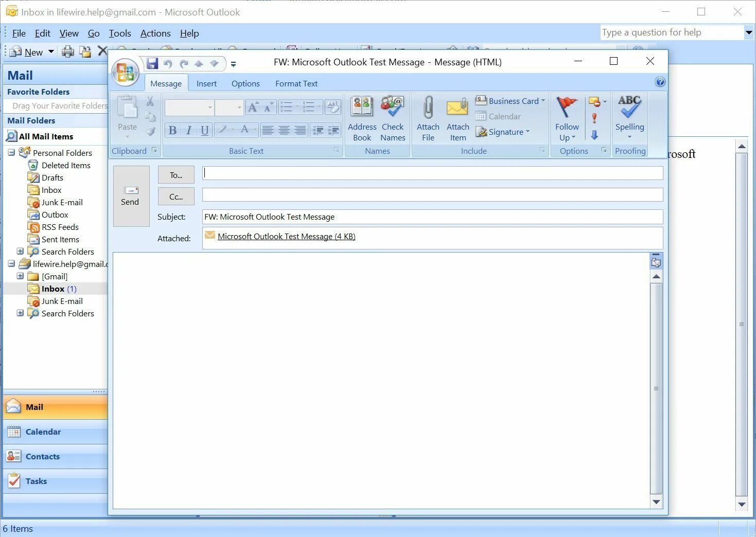Toggle Italic formatting
756x537 pixels.
[189, 130]
